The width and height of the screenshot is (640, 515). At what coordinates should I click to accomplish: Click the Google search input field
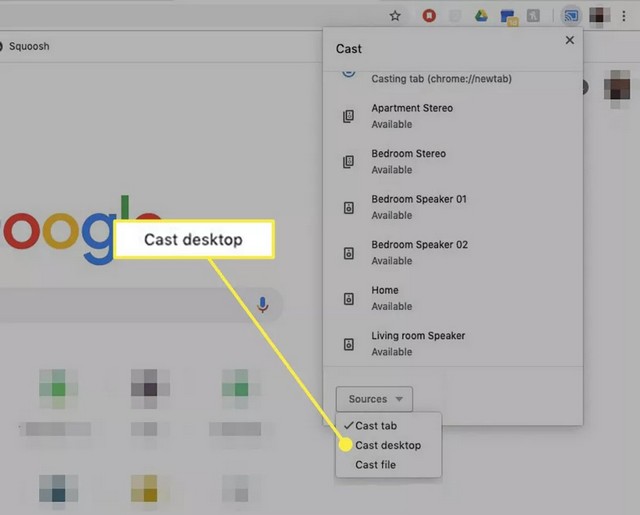(x=120, y=304)
